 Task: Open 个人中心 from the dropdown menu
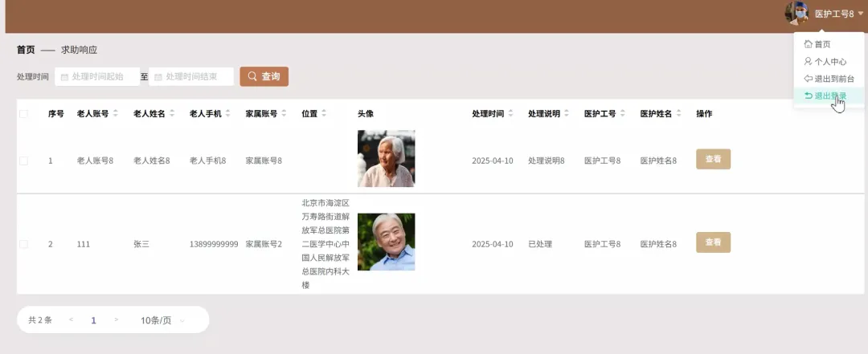(x=829, y=61)
